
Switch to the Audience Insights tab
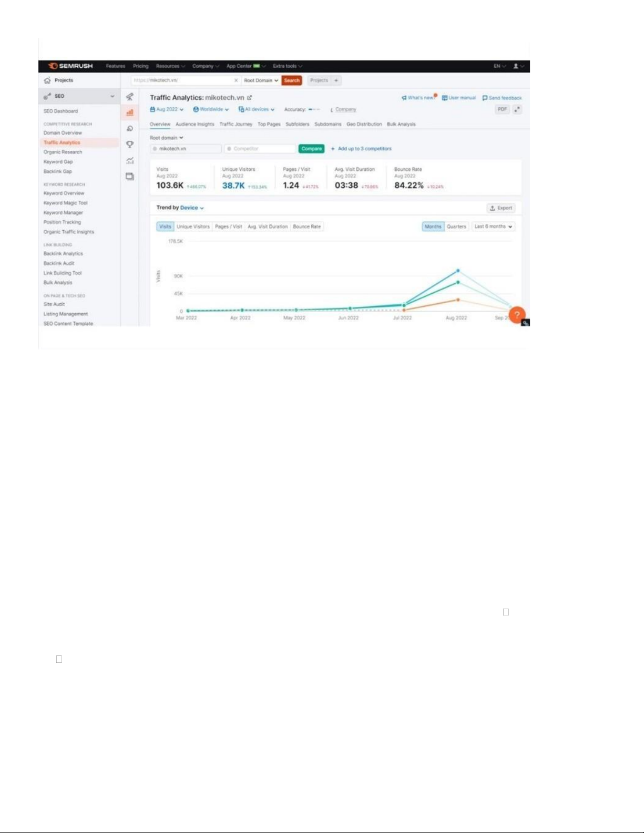pos(195,125)
